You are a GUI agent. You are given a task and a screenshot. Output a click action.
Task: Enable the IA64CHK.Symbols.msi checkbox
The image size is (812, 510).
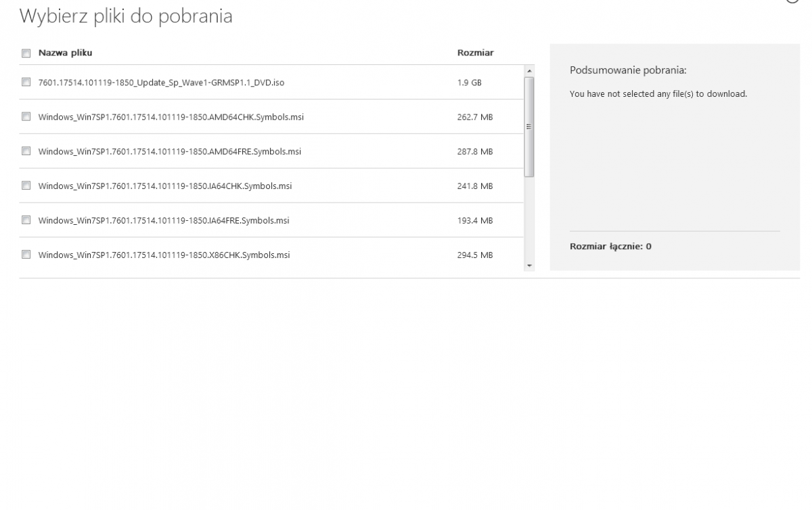[x=26, y=186]
